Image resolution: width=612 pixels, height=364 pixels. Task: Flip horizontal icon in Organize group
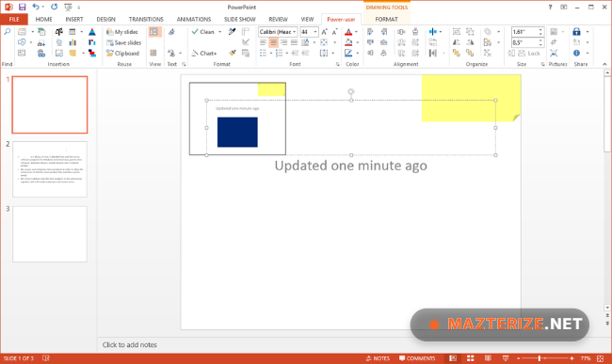pos(457,42)
